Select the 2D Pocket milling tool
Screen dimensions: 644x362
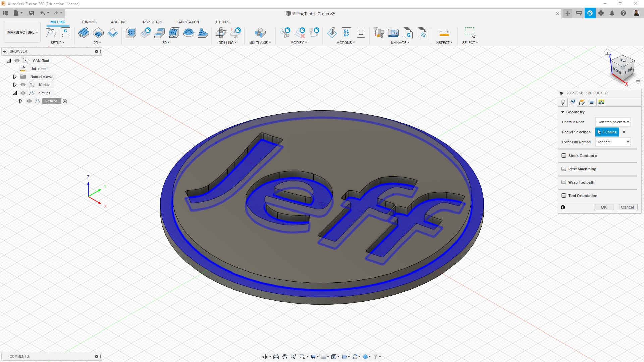pos(98,33)
